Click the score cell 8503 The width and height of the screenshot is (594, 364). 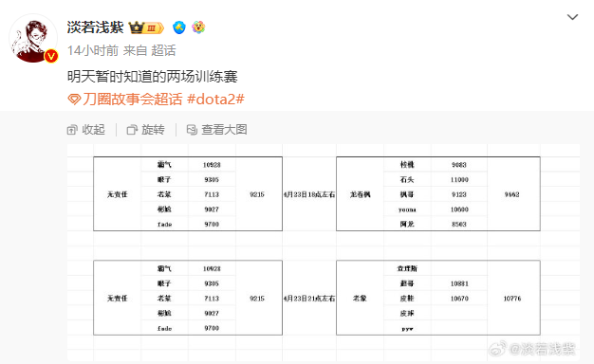pos(459,225)
